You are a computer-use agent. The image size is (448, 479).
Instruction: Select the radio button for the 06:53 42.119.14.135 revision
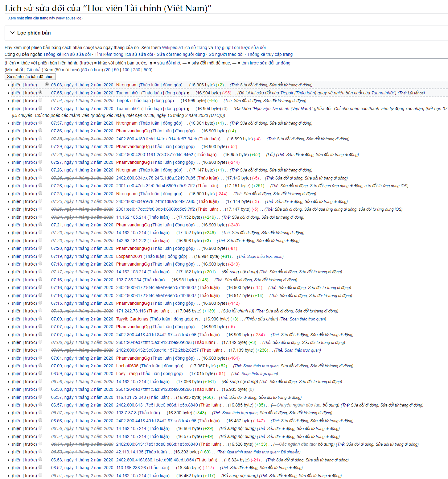click(x=40, y=451)
